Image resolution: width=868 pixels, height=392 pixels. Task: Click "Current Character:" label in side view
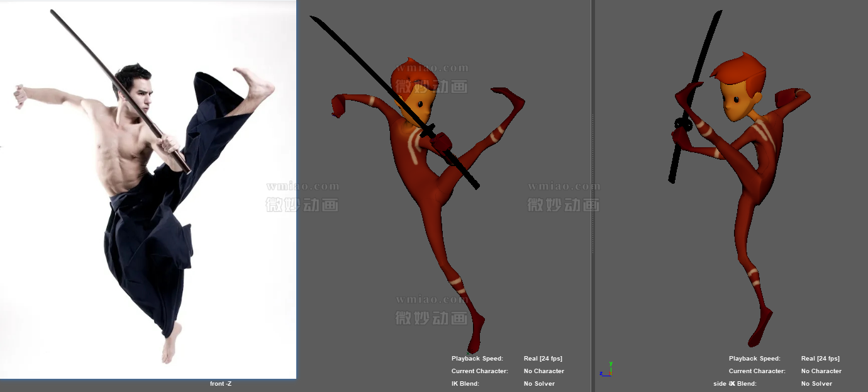[x=757, y=371]
